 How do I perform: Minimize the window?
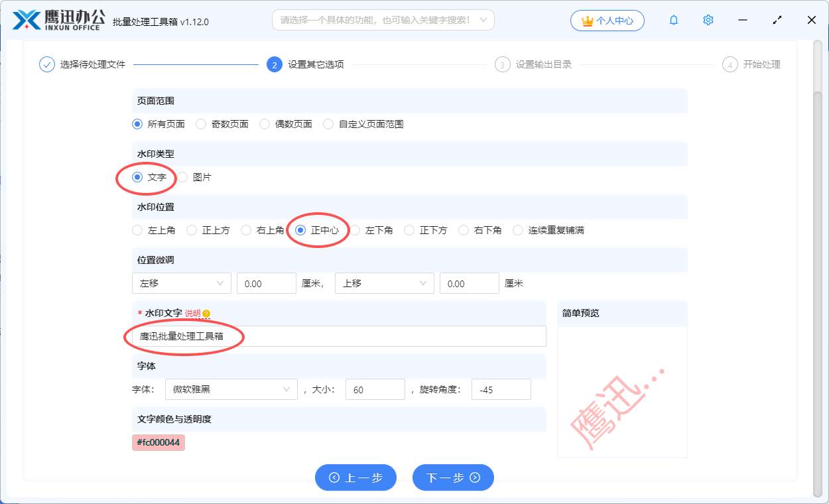coord(743,21)
